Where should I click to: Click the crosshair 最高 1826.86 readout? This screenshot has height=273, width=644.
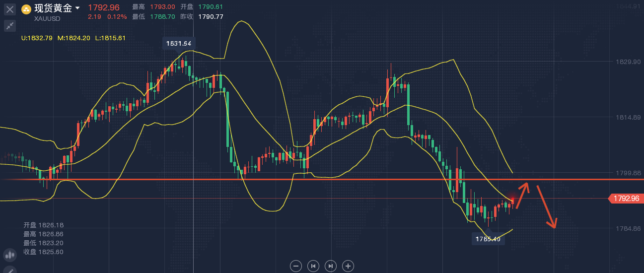(x=44, y=234)
